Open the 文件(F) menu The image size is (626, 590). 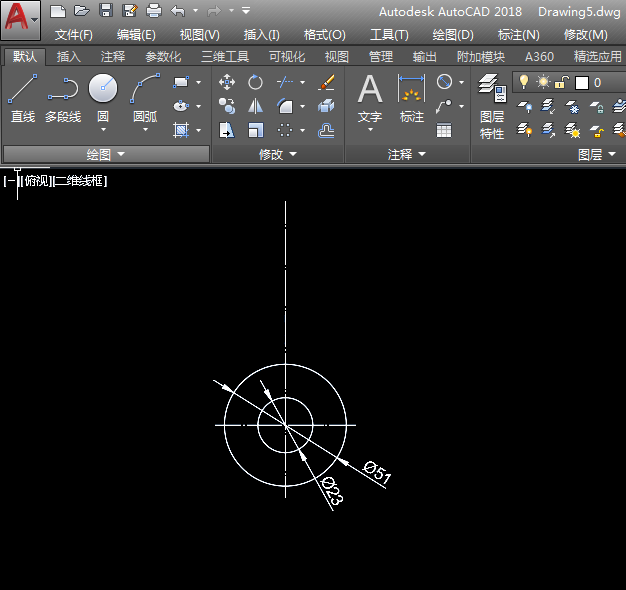point(74,35)
